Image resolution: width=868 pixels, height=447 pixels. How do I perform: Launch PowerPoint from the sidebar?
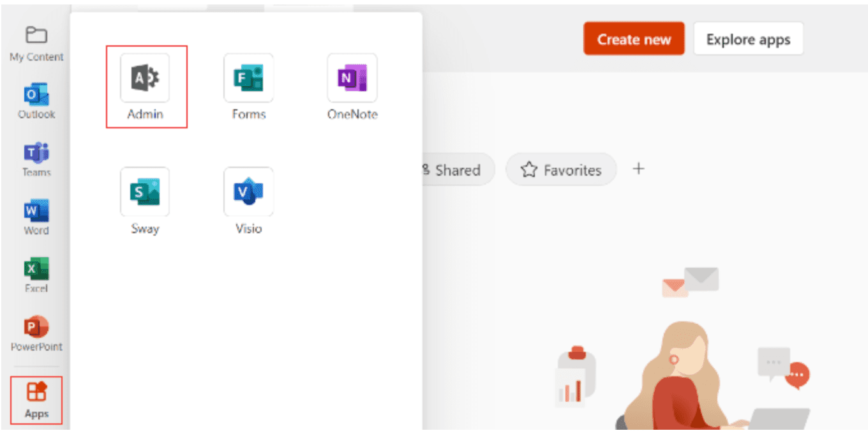click(36, 329)
